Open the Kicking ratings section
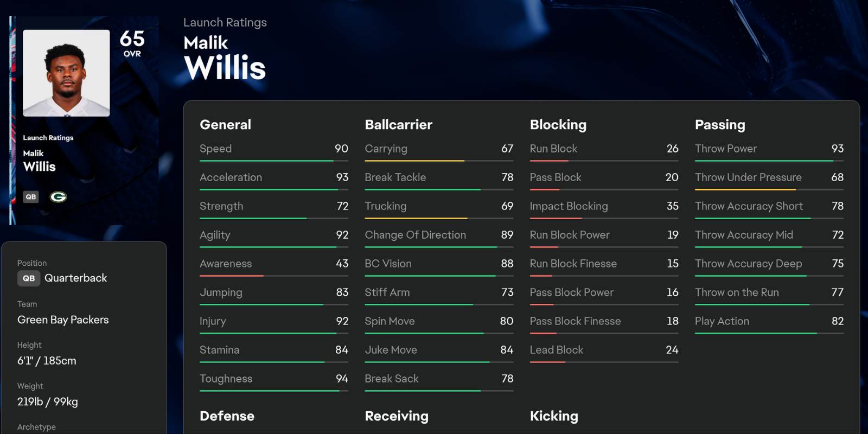The image size is (868, 434). [x=553, y=416]
